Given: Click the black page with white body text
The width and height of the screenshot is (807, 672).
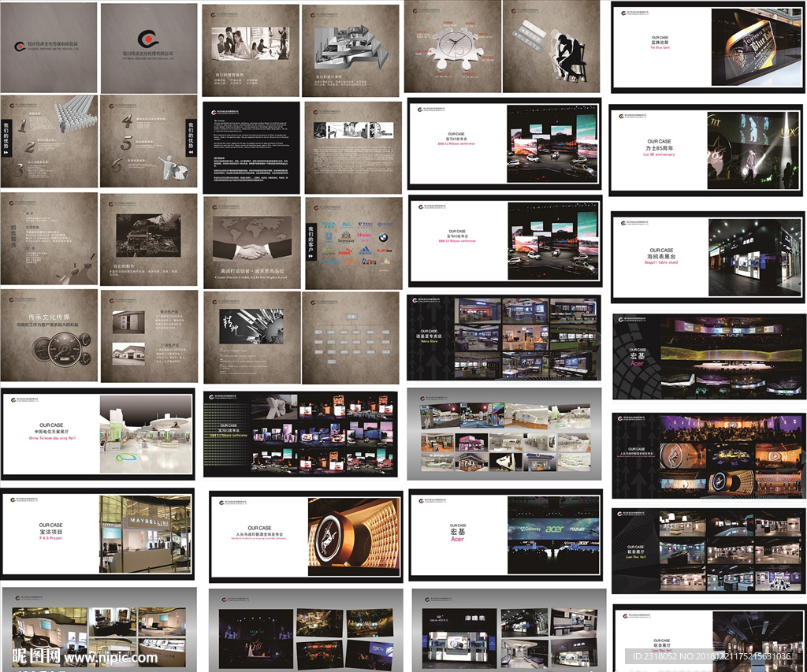Looking at the screenshot, I should click(251, 147).
